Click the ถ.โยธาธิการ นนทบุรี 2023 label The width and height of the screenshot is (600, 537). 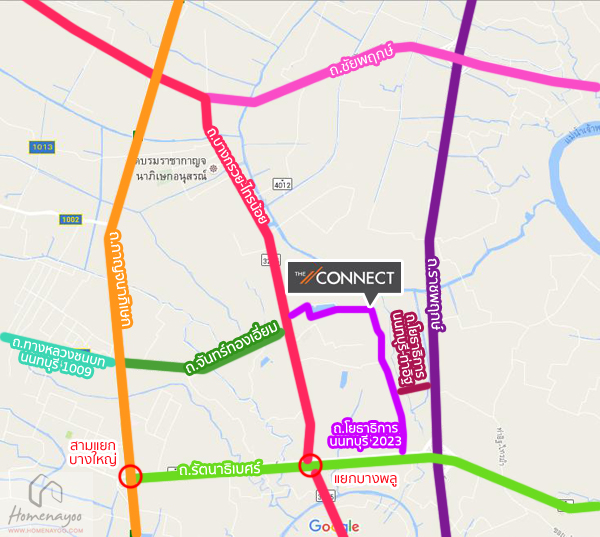pos(365,434)
